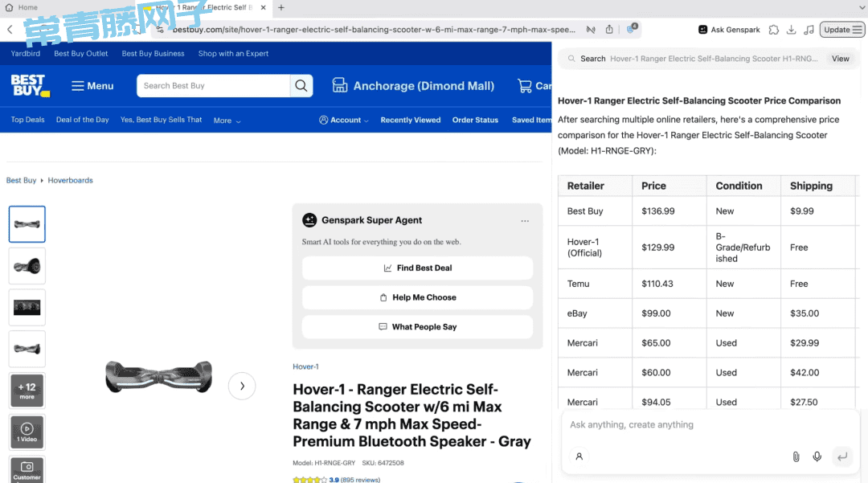Select the first hoverboard thumbnail
Image resolution: width=868 pixels, height=483 pixels.
pos(27,224)
